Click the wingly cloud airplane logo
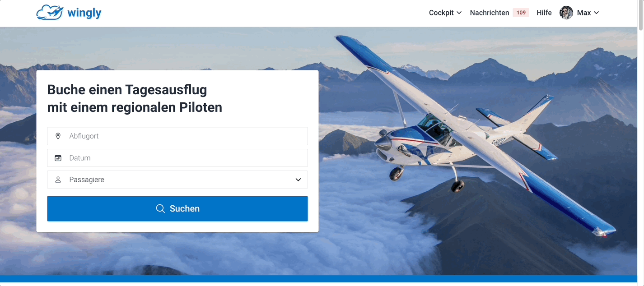This screenshot has height=286, width=644. 50,13
